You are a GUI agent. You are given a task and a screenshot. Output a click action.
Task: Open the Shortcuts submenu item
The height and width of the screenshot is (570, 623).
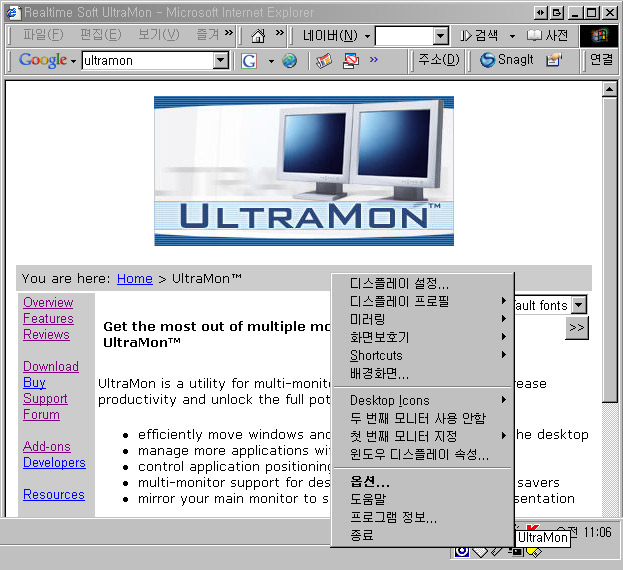[x=422, y=355]
